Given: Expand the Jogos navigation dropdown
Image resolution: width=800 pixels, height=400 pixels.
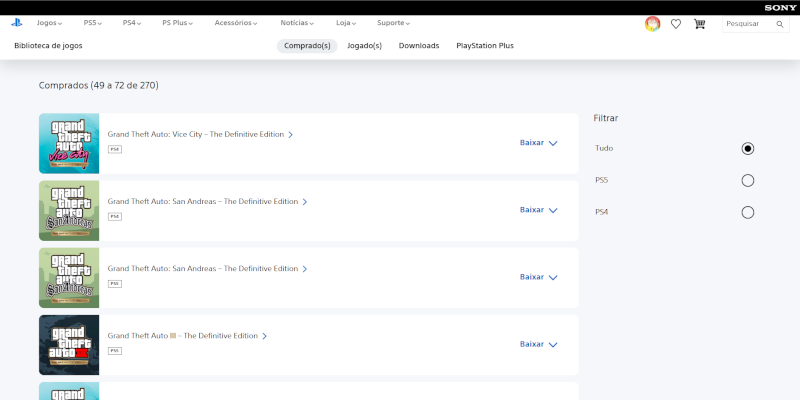Looking at the screenshot, I should [49, 23].
